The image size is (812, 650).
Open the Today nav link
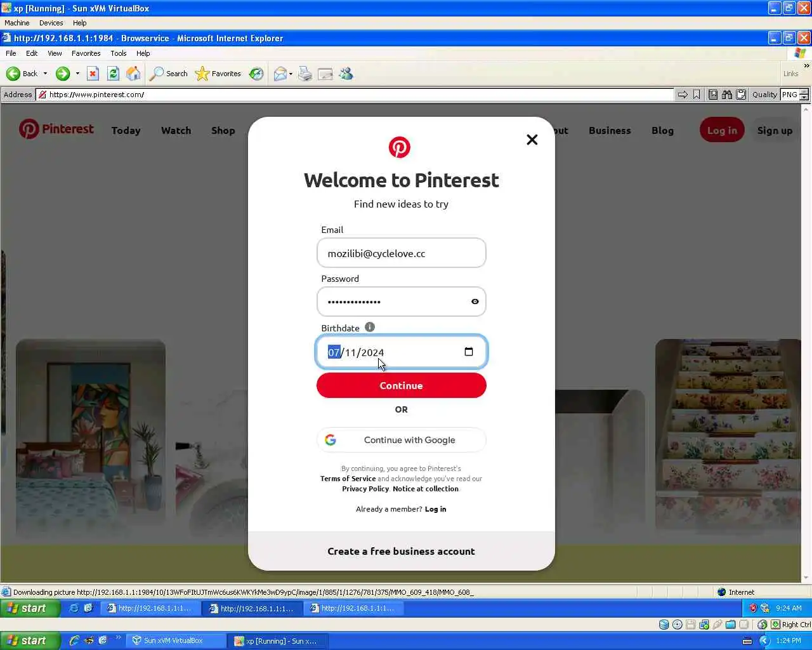pos(126,130)
